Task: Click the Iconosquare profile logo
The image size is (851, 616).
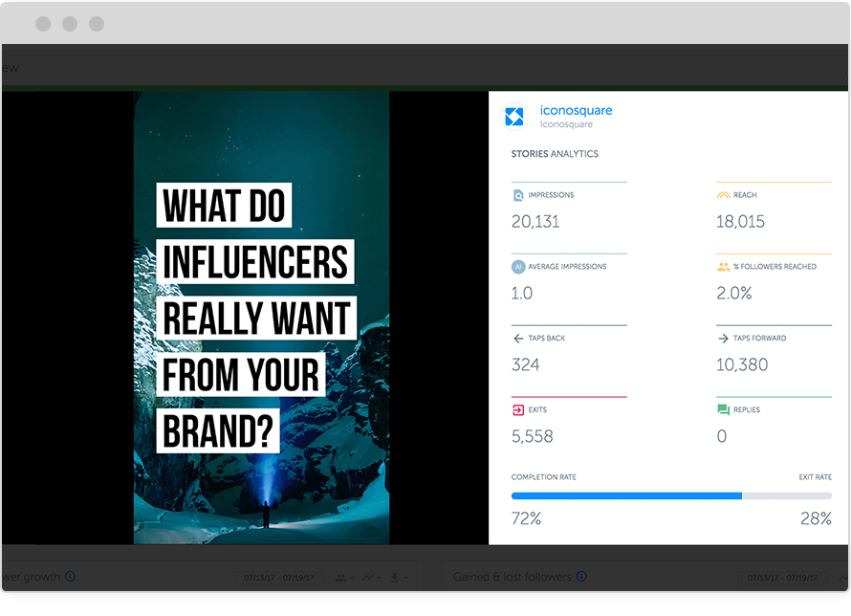Action: pos(514,117)
